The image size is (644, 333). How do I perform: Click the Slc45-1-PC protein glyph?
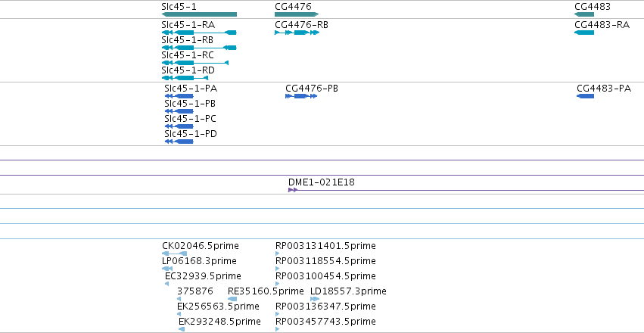179,126
